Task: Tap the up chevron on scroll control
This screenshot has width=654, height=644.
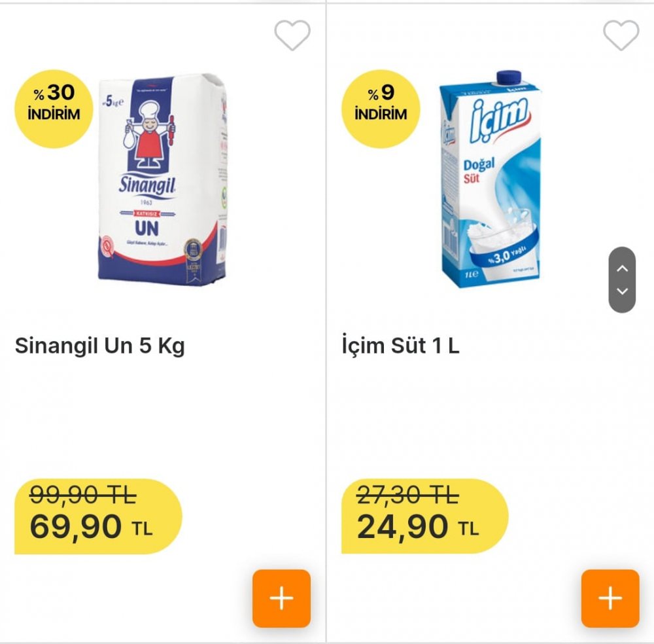Action: [x=622, y=268]
